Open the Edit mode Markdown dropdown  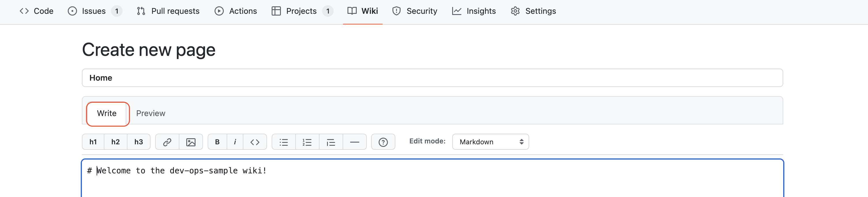(x=490, y=142)
